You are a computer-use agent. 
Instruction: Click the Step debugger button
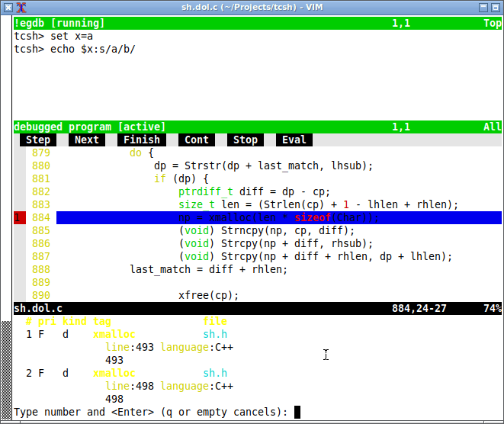[x=38, y=140]
